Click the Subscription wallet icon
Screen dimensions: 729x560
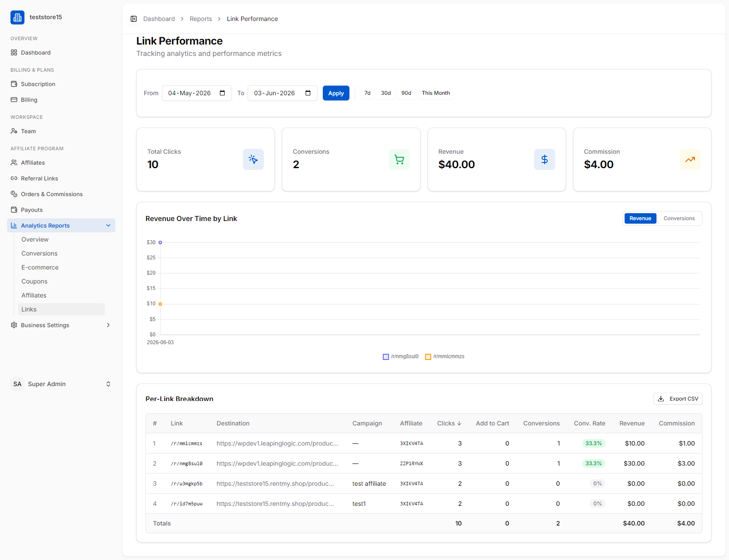(x=14, y=84)
